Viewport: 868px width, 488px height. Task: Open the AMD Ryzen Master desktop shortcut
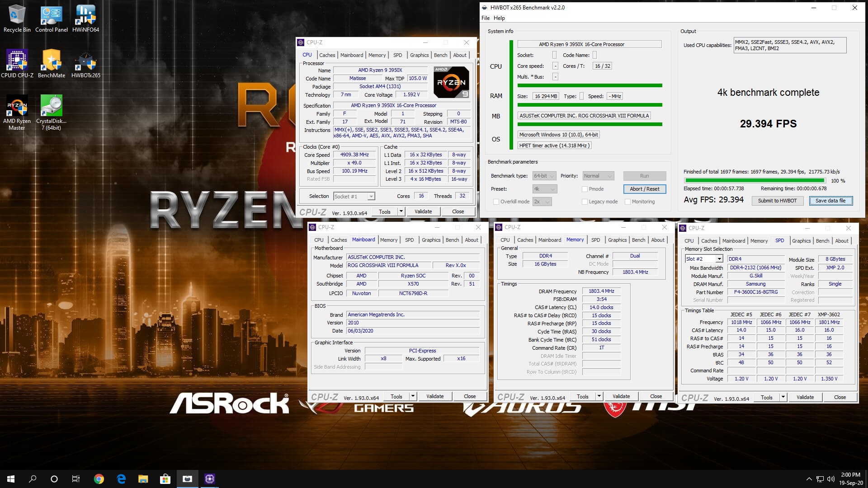tap(17, 113)
